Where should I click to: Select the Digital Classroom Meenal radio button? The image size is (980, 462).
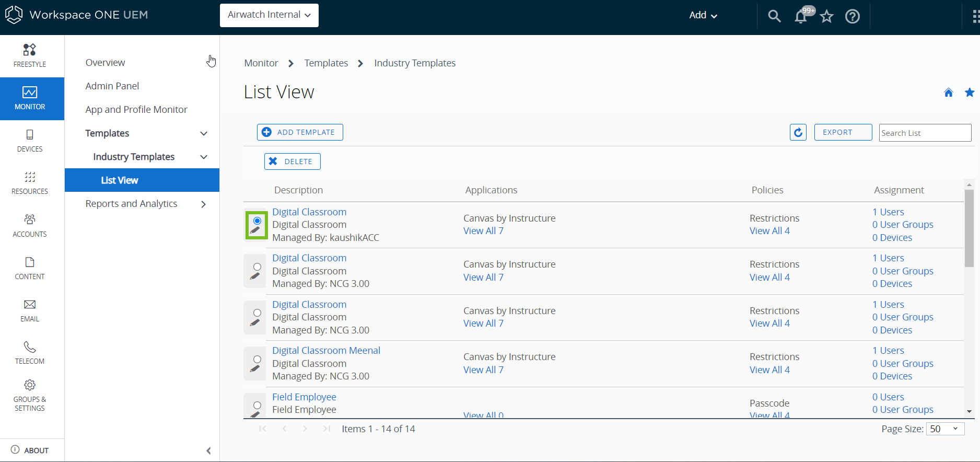point(257,359)
